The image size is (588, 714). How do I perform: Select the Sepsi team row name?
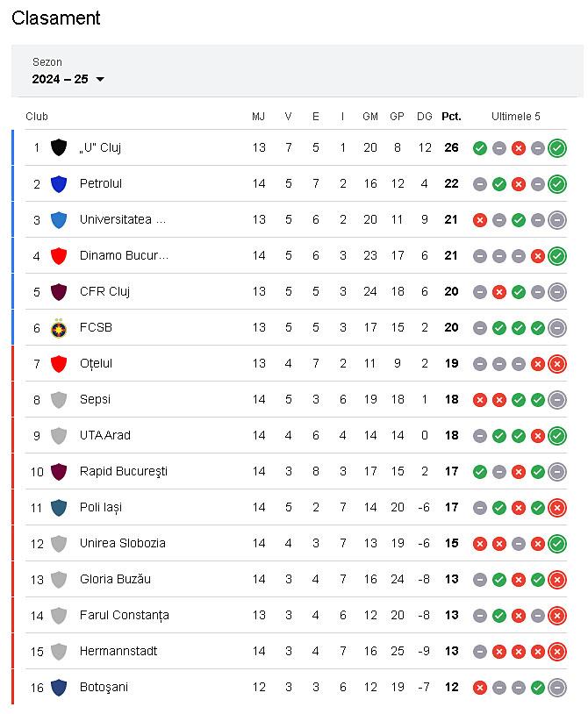tap(97, 399)
